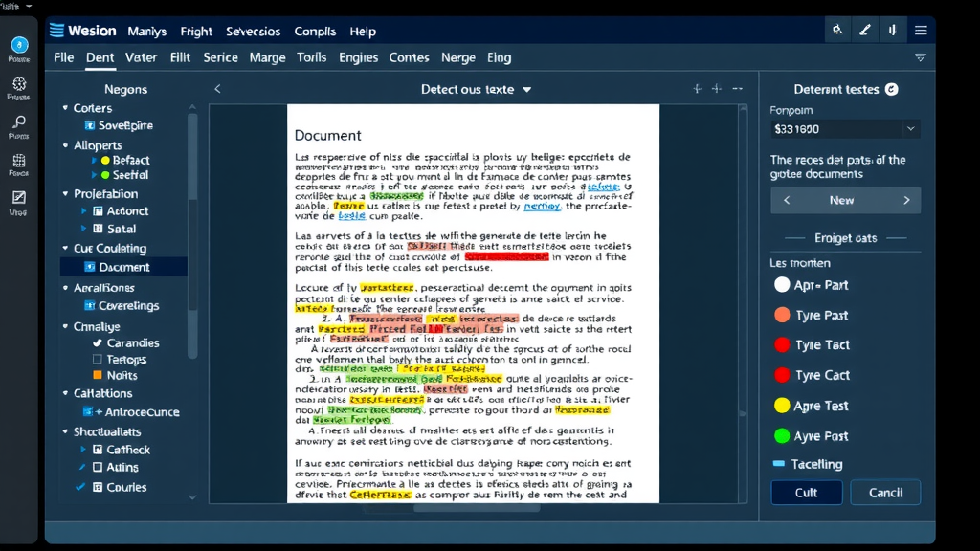Click the blue circular icon atop left sidebar
980x551 pixels.
click(19, 45)
